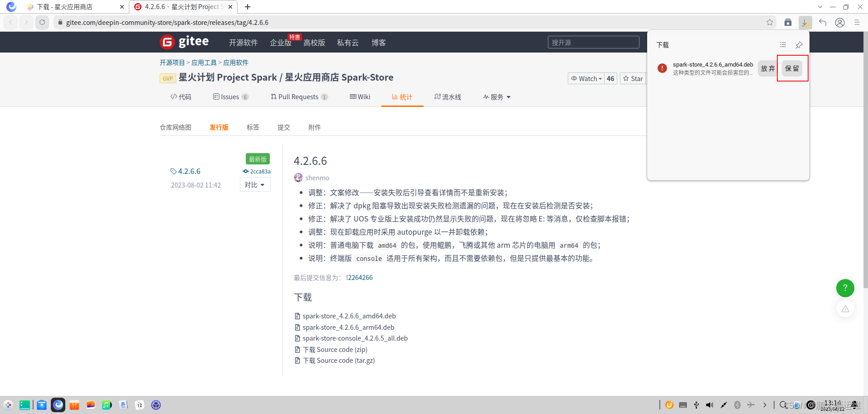This screenshot has width=868, height=414.
Task: Open the launcher in the dock
Action: [x=8, y=405]
